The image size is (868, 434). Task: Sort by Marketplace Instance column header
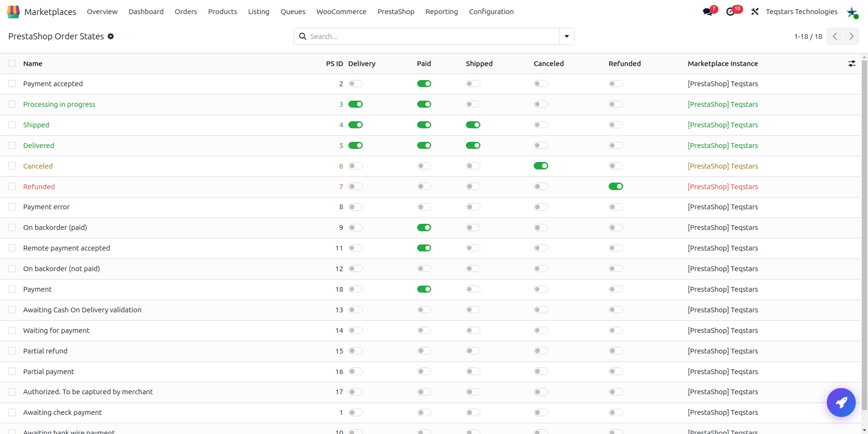click(x=723, y=63)
